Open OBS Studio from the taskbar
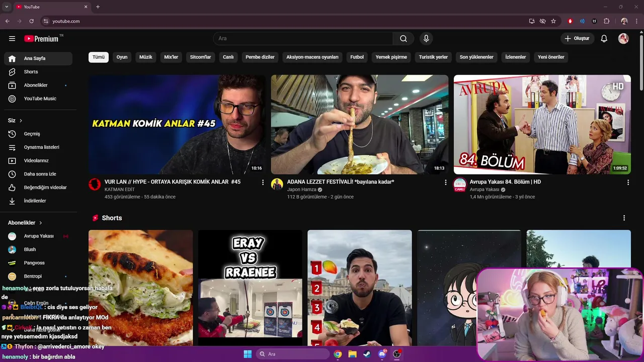 click(397, 354)
